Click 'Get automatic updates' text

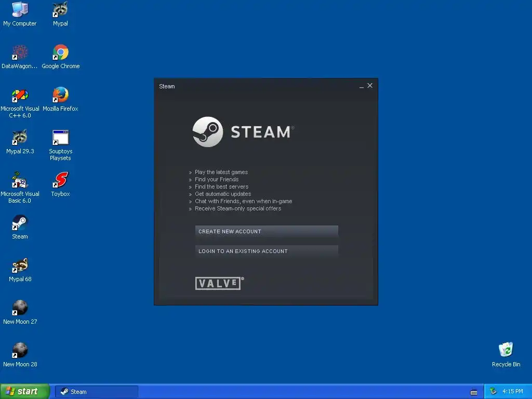[x=223, y=194]
